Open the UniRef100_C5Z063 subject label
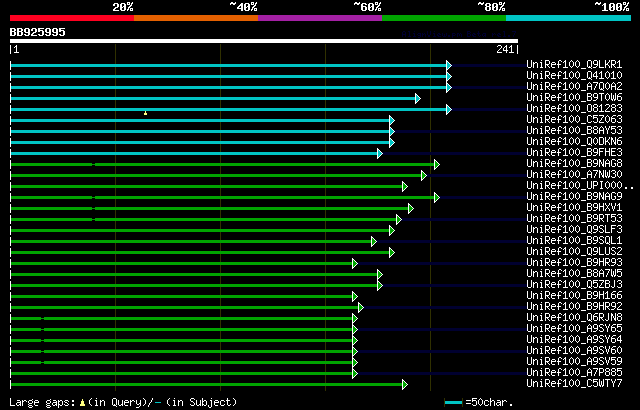Image resolution: width=640 pixels, height=410 pixels. pyautogui.click(x=574, y=120)
